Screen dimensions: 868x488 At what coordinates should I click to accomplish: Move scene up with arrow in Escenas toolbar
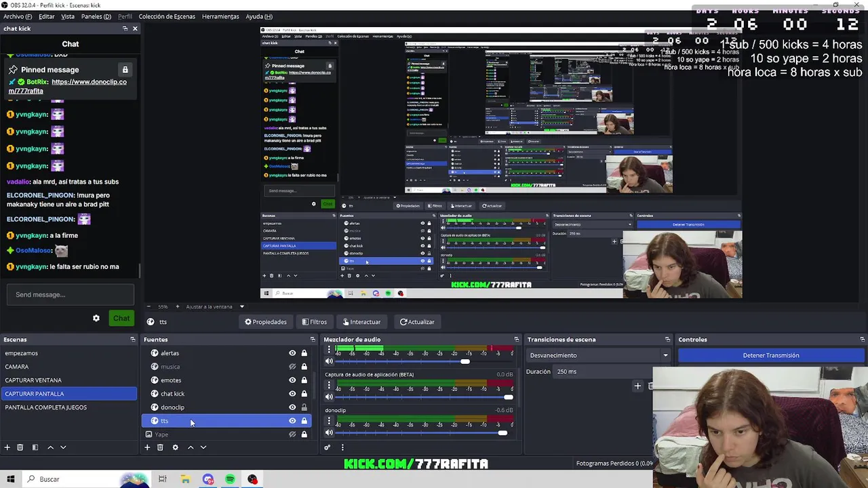tap(50, 447)
